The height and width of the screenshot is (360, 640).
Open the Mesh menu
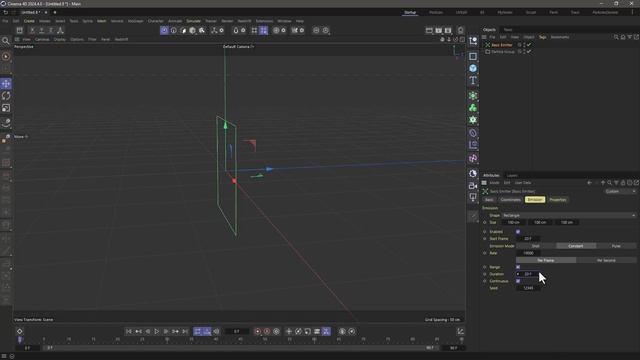[102, 21]
